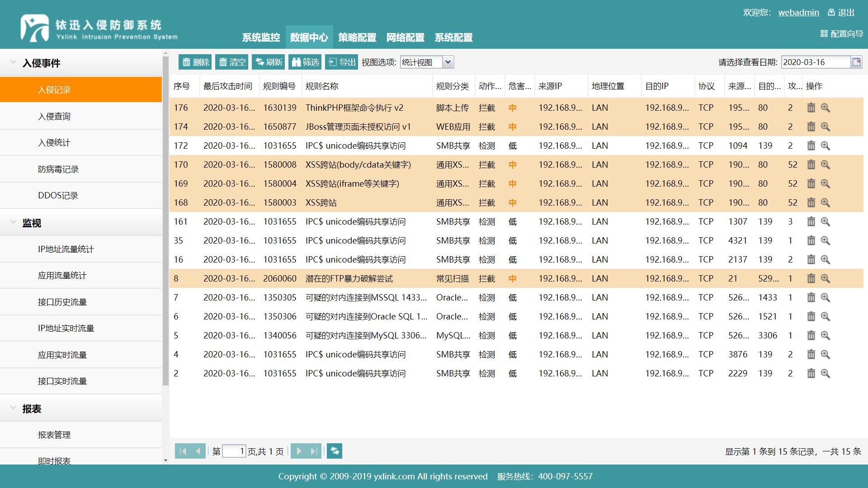868x488 pixels.
Task: Open 应用实时流量 sidebar item
Action: point(81,355)
